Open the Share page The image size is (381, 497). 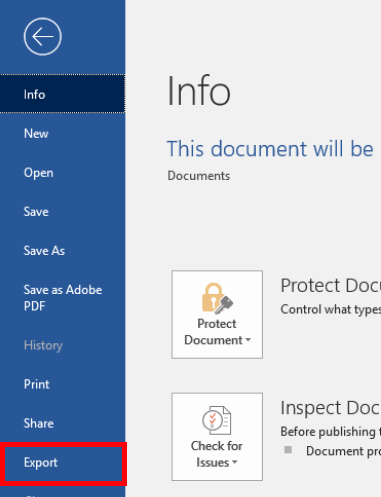coord(62,423)
